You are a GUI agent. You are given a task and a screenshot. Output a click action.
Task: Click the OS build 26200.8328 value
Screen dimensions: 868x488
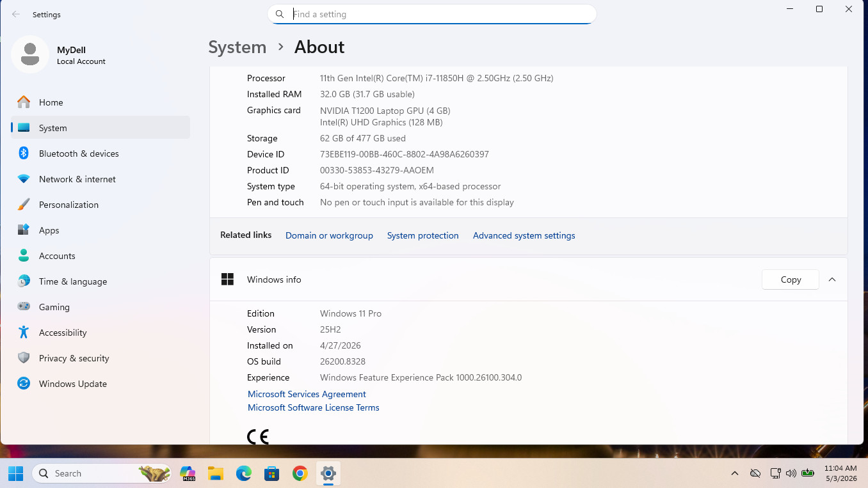(342, 361)
